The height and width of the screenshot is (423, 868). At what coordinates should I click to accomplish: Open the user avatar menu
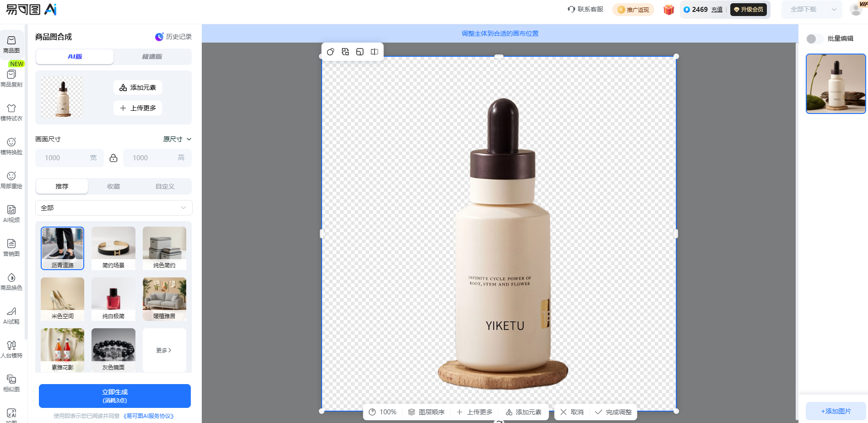pos(856,9)
